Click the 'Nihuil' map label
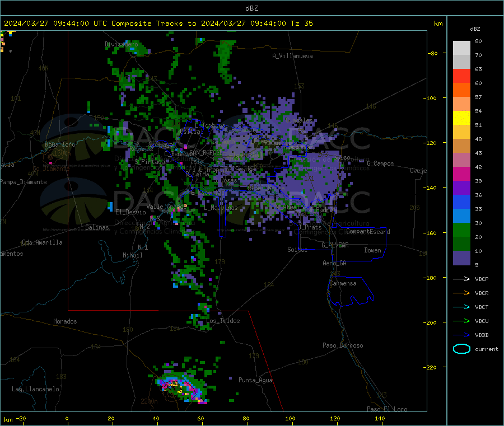This screenshot has width=504, height=426. 133,255
